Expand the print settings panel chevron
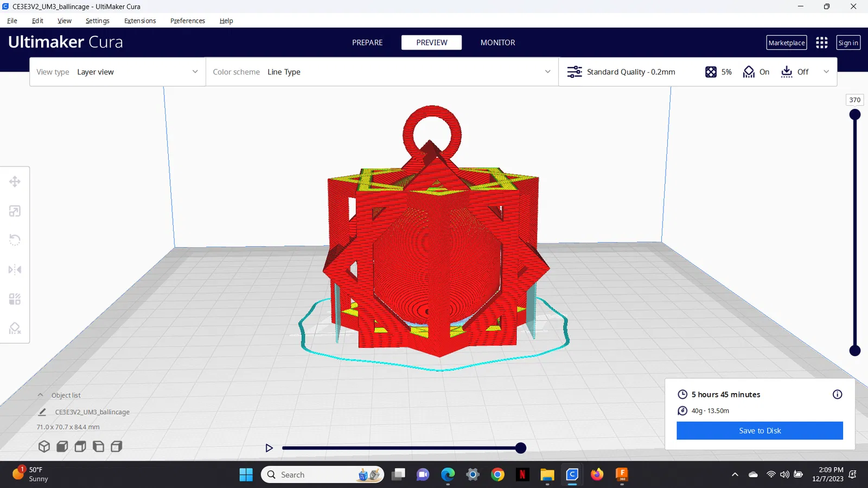 (826, 72)
